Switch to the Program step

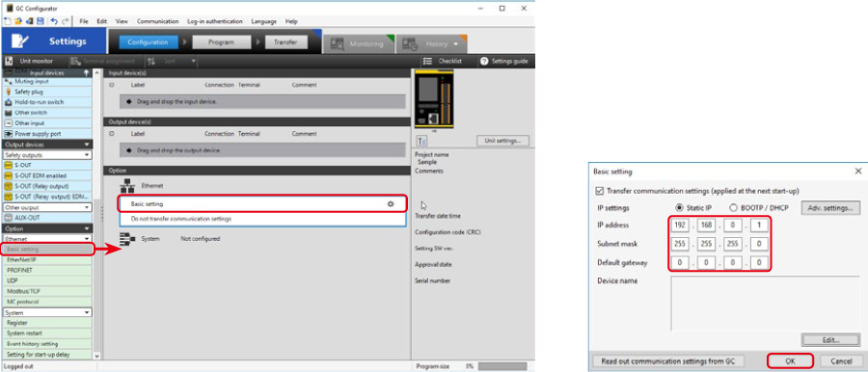tap(221, 42)
